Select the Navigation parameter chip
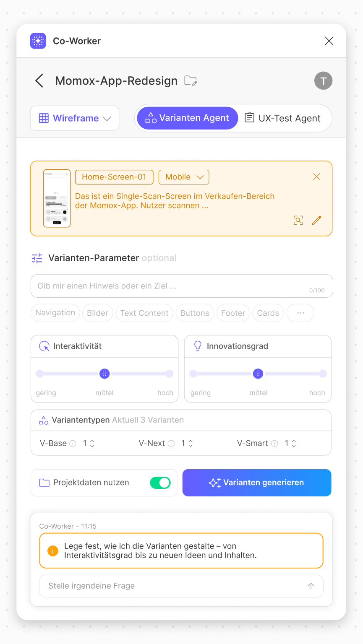Screen dimensions: 363x644 click(55, 313)
